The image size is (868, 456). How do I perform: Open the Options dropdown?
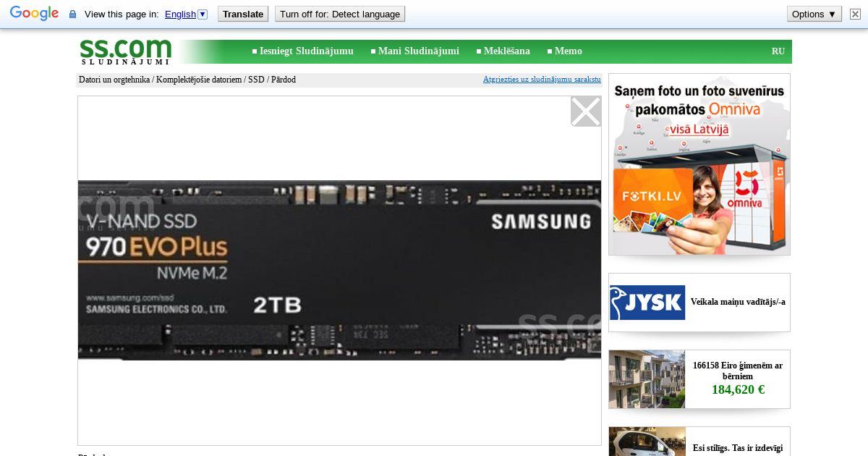coord(814,14)
